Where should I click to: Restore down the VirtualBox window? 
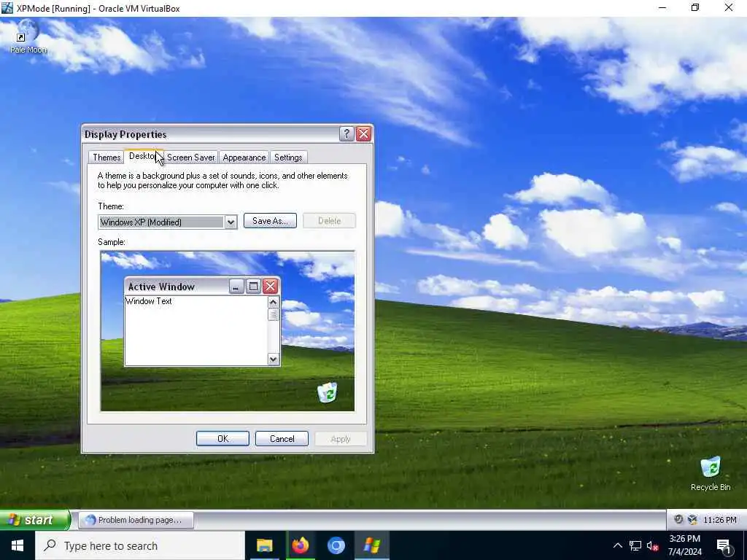[695, 7]
